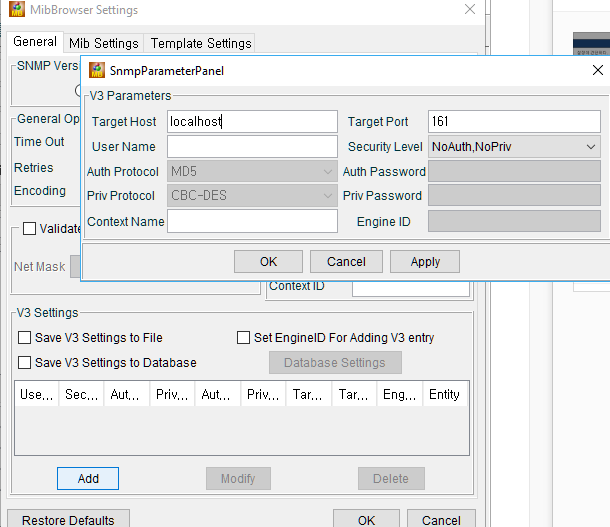
Task: Click the Modify button
Action: pos(238,478)
